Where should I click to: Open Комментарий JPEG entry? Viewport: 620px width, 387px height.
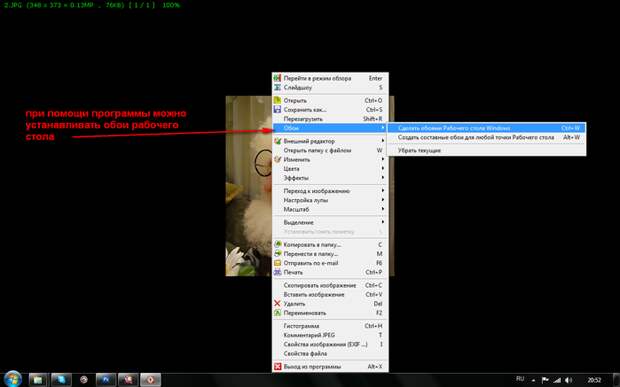click(x=330, y=335)
